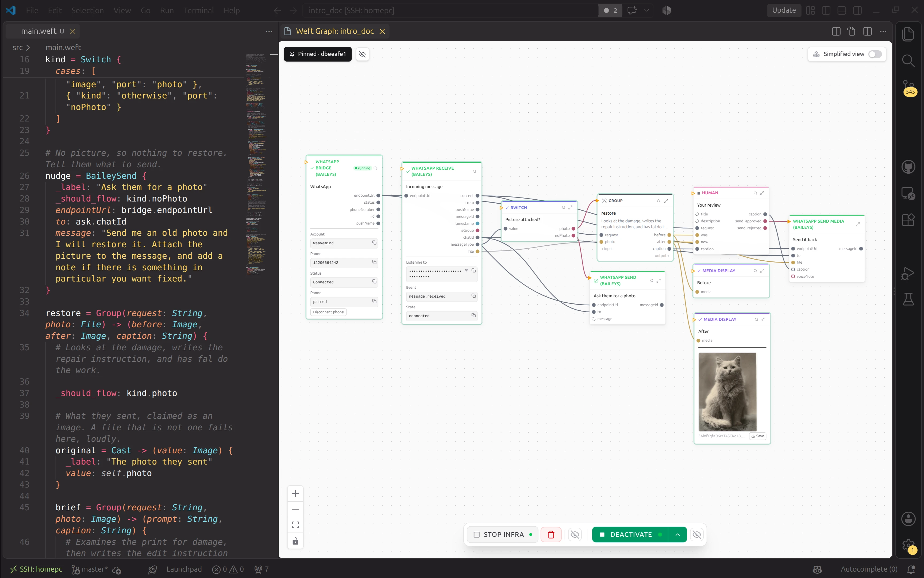The width and height of the screenshot is (924, 578).
Task: Open the cat photo thumbnail
Action: click(727, 392)
